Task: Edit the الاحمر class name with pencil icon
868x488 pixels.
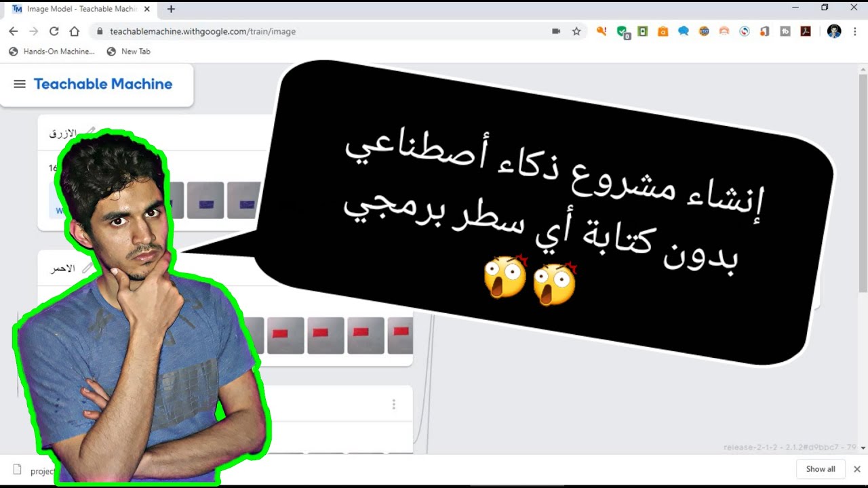Action: point(87,268)
